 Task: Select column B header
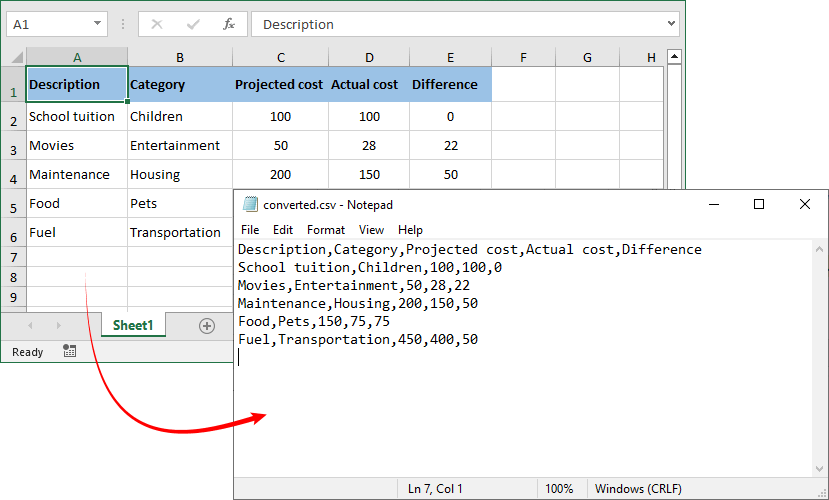(180, 57)
